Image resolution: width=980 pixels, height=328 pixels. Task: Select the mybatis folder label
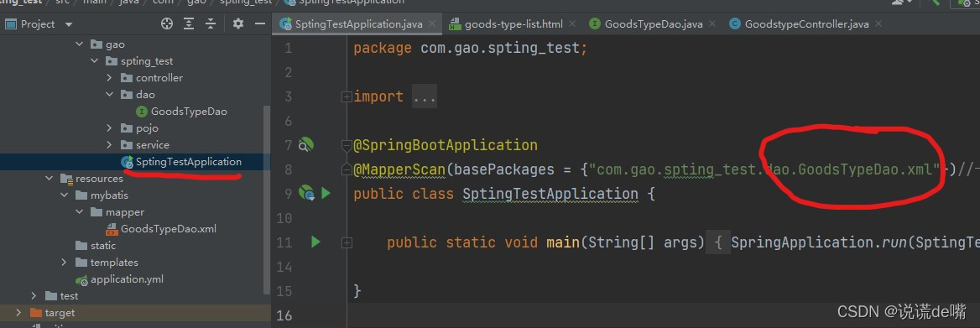click(x=109, y=195)
